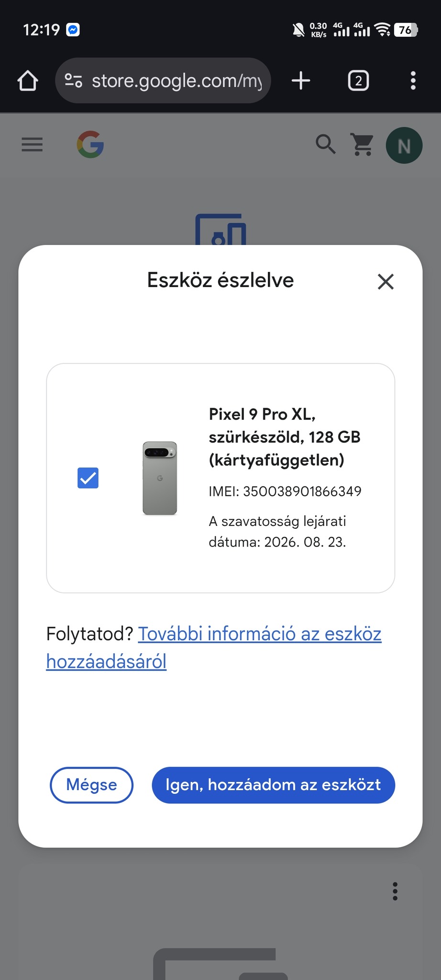Open További információ az eszköz hozzáadásáról link

pyautogui.click(x=260, y=634)
